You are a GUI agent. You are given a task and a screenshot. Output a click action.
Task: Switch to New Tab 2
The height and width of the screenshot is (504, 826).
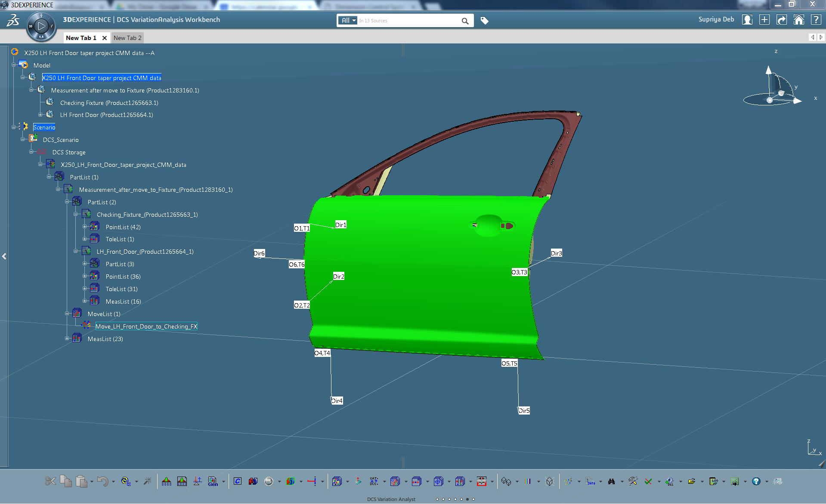pos(127,38)
